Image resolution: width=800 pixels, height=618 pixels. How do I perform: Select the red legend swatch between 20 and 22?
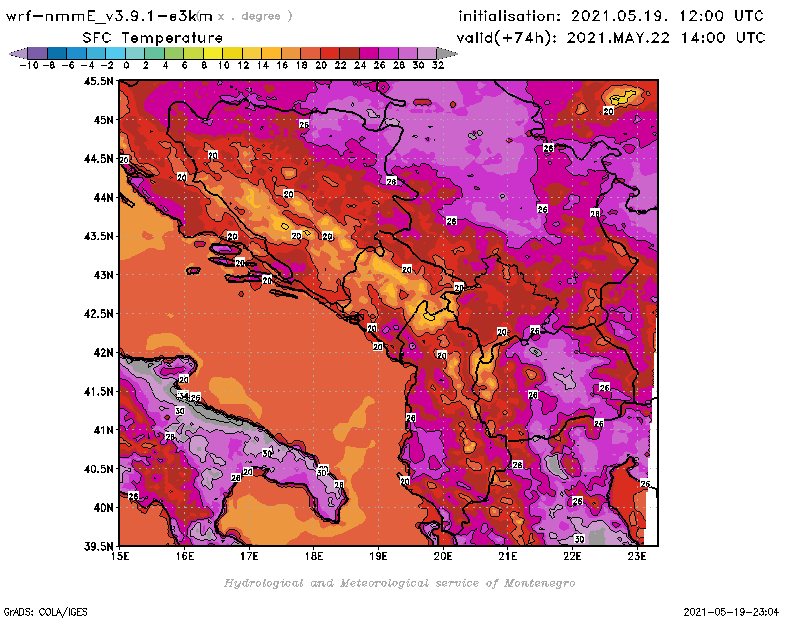(329, 54)
